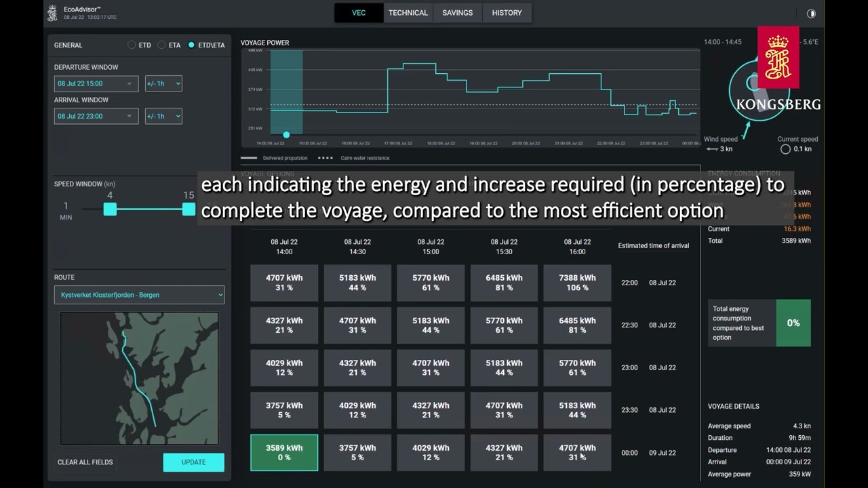
Task: Click the 0% total energy comparison box
Action: click(793, 323)
